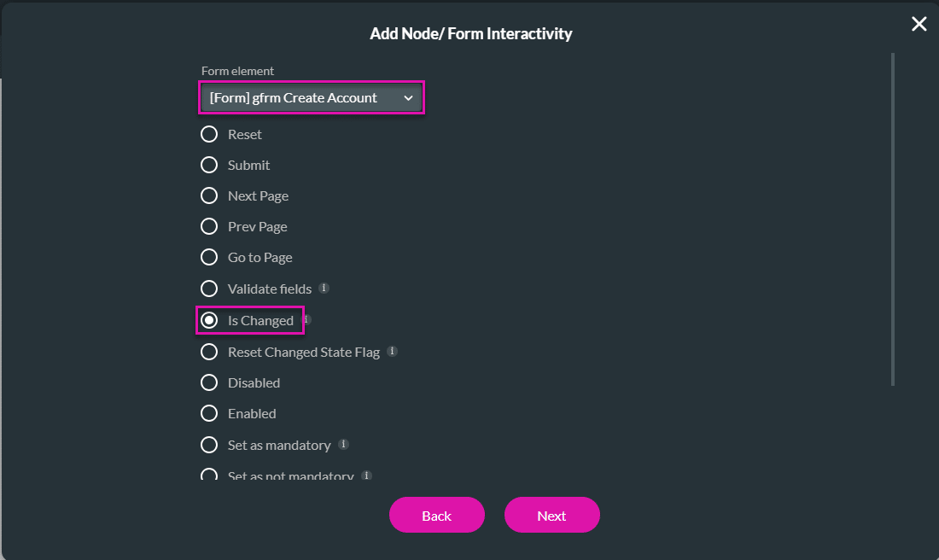
Task: Click the chevron on gfrm Create Account selector
Action: 408,97
